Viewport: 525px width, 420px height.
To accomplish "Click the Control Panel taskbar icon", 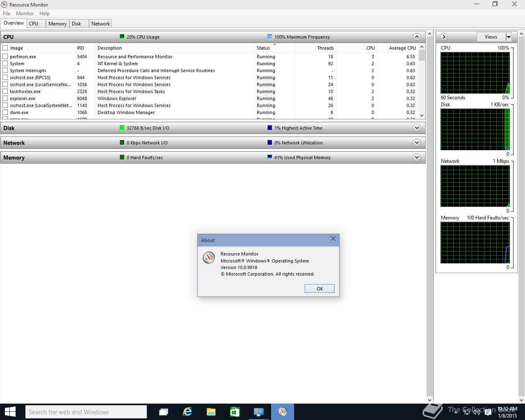I will click(258, 412).
